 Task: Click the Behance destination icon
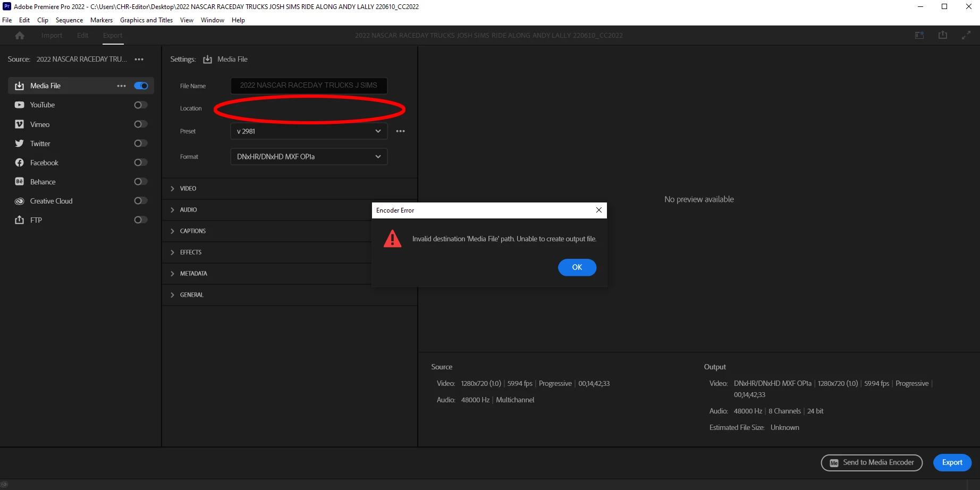tap(20, 182)
